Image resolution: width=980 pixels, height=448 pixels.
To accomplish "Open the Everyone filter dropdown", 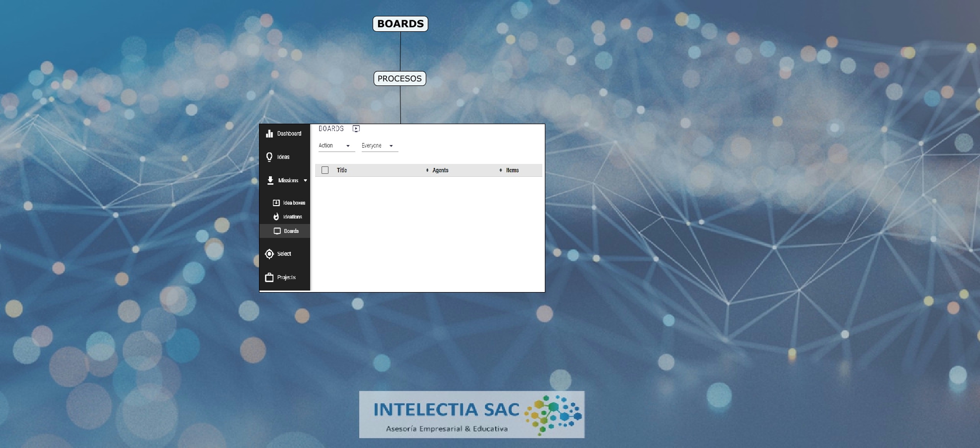I will [x=379, y=146].
